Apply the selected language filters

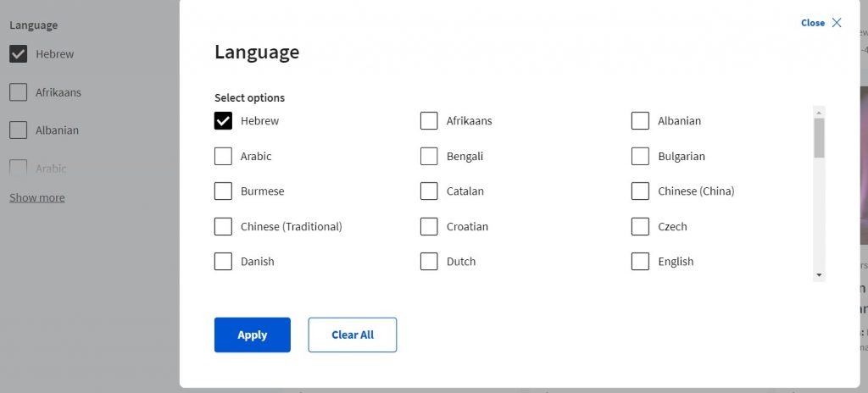(253, 335)
